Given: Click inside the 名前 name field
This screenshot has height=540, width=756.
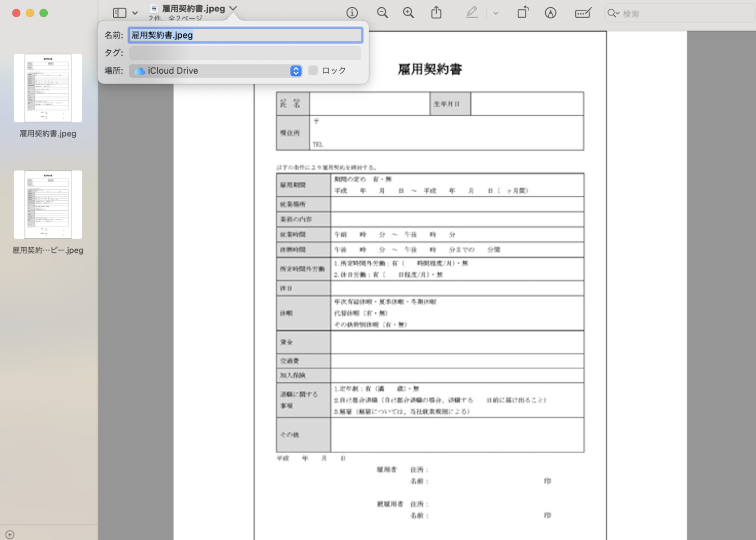Looking at the screenshot, I should (x=245, y=35).
